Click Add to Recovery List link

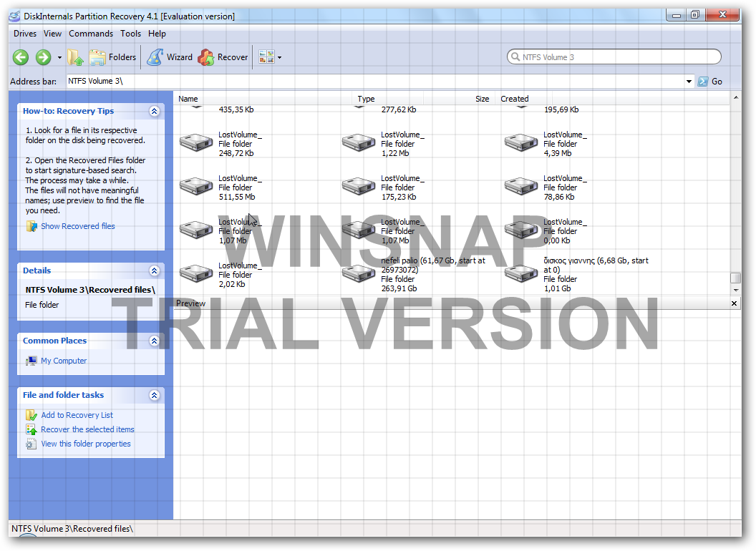(77, 415)
